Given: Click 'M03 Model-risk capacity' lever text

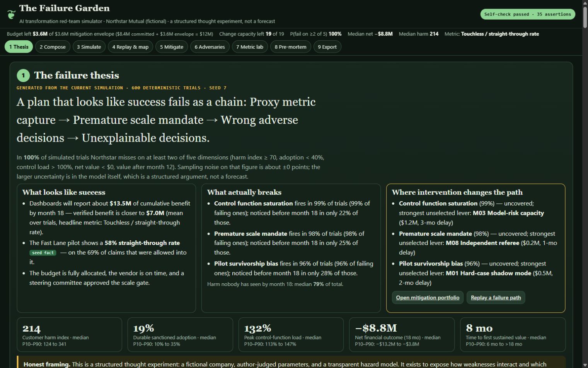Looking at the screenshot, I should (508, 213).
